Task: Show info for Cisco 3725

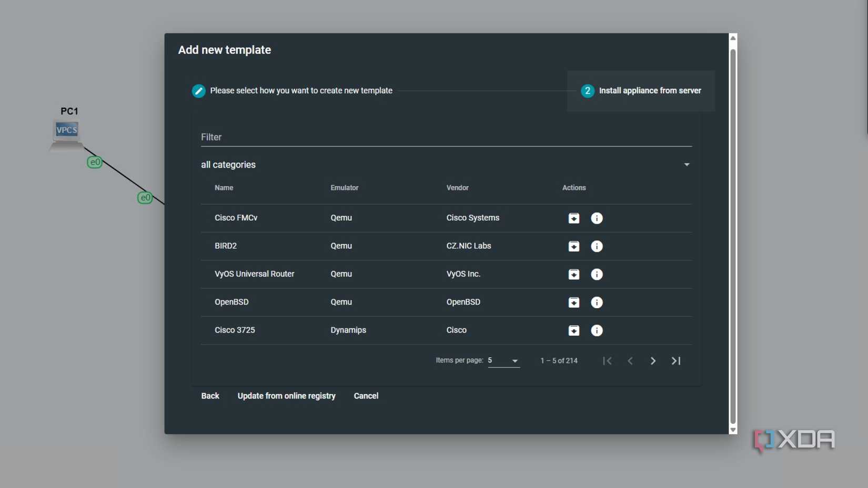Action: pyautogui.click(x=597, y=330)
